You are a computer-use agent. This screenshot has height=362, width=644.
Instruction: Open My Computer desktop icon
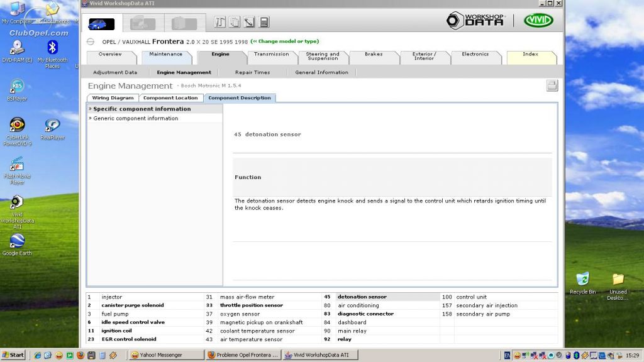point(17,13)
